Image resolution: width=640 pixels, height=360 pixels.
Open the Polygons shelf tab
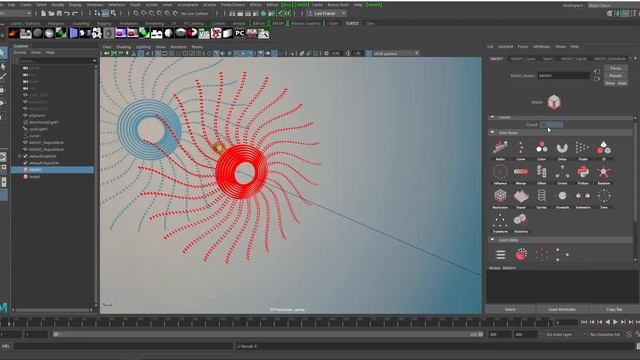coord(55,24)
